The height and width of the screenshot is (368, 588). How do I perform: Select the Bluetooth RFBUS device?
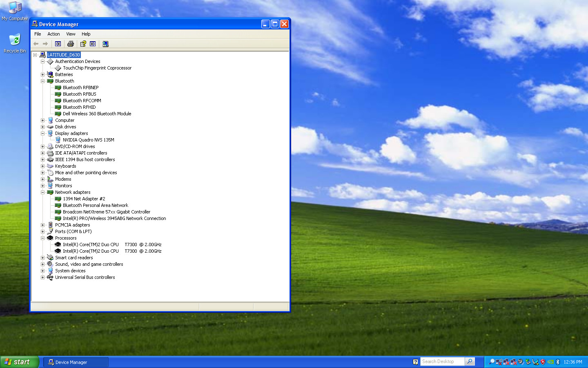pyautogui.click(x=79, y=94)
